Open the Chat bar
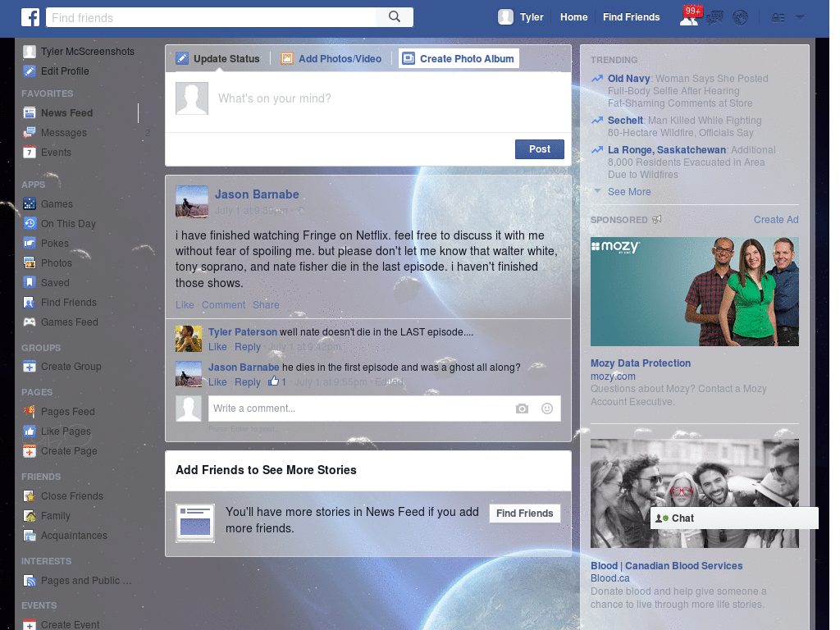This screenshot has width=840, height=630. (x=734, y=518)
